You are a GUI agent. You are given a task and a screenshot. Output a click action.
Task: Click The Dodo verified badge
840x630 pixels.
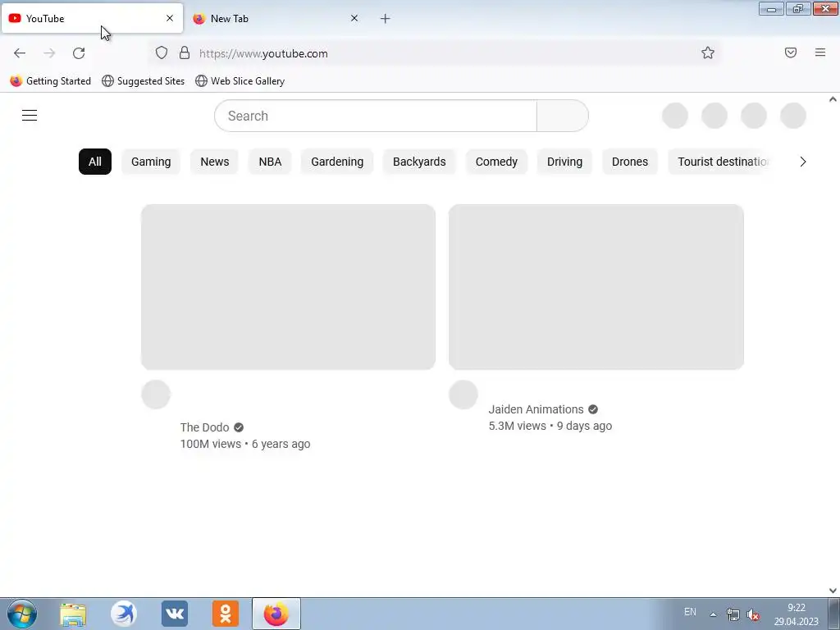pyautogui.click(x=239, y=427)
